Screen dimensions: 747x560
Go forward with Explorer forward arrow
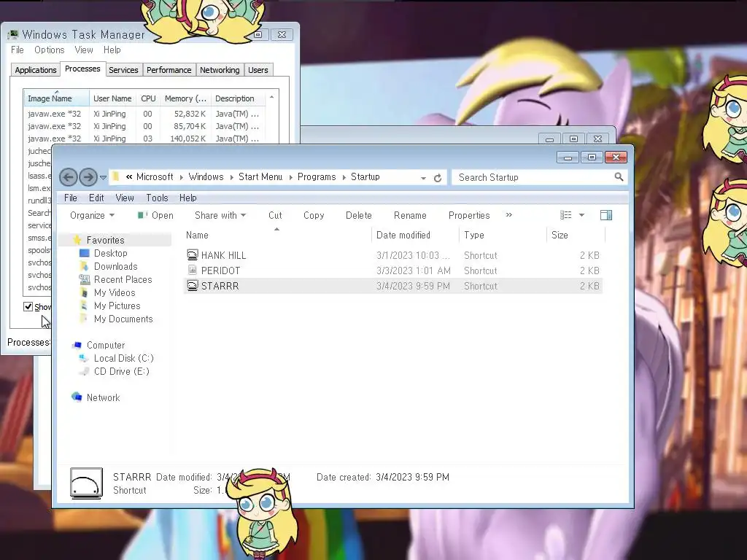click(x=88, y=178)
